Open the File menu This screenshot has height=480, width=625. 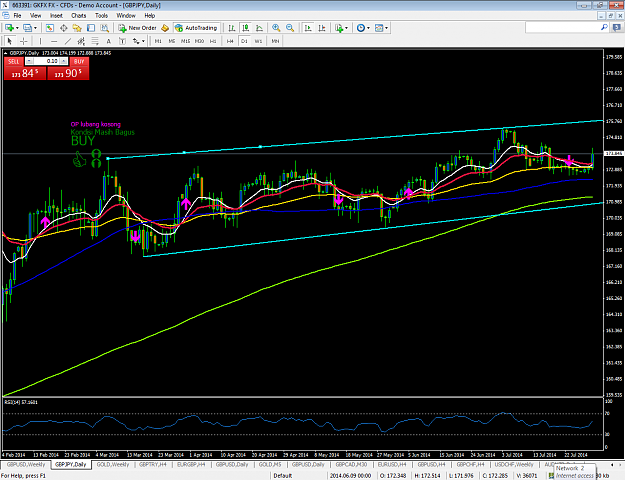18,16
